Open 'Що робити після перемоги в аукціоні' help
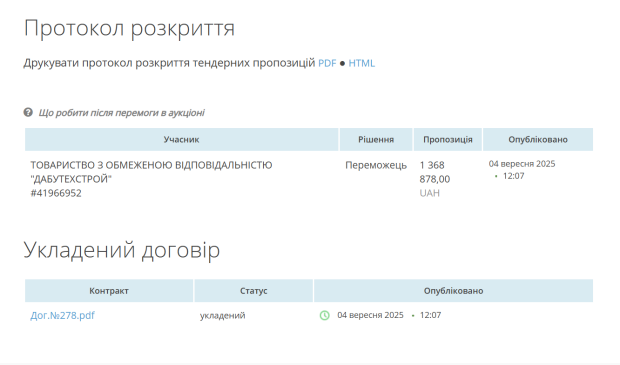Screen dimensions: 620x365 pos(121,113)
